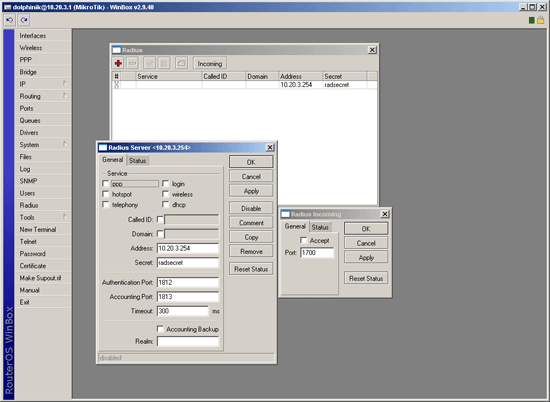Open New Terminal from sidebar
The width and height of the screenshot is (550, 402).
click(x=42, y=229)
